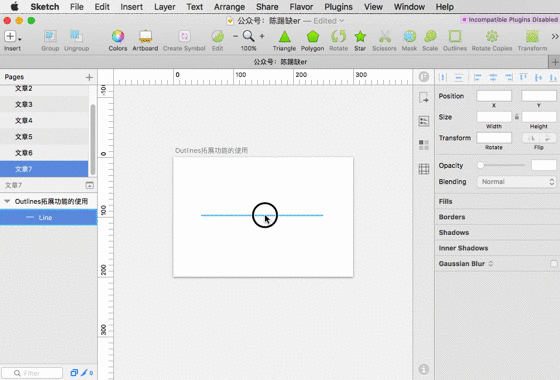Collapse the Outlines artboard layer group
The image size is (560, 380).
coord(7,201)
